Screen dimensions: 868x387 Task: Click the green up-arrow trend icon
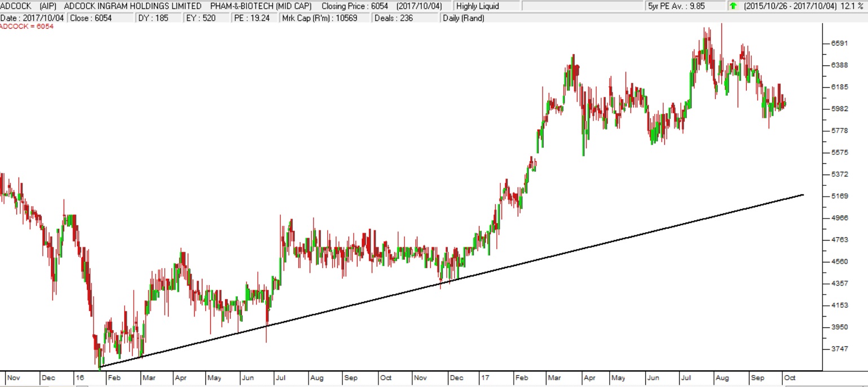[733, 6]
